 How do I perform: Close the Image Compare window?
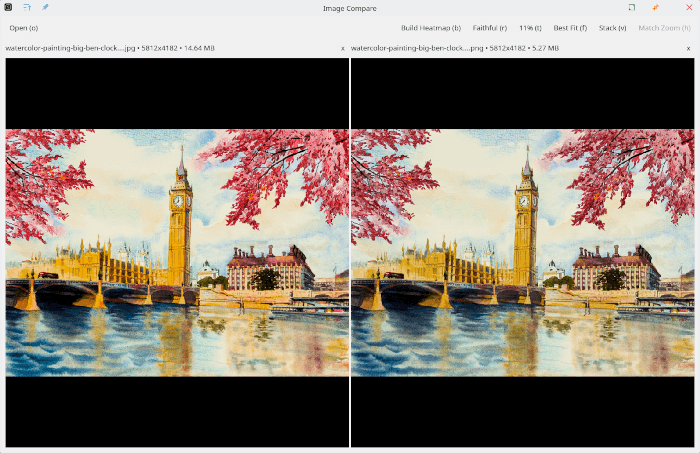689,7
